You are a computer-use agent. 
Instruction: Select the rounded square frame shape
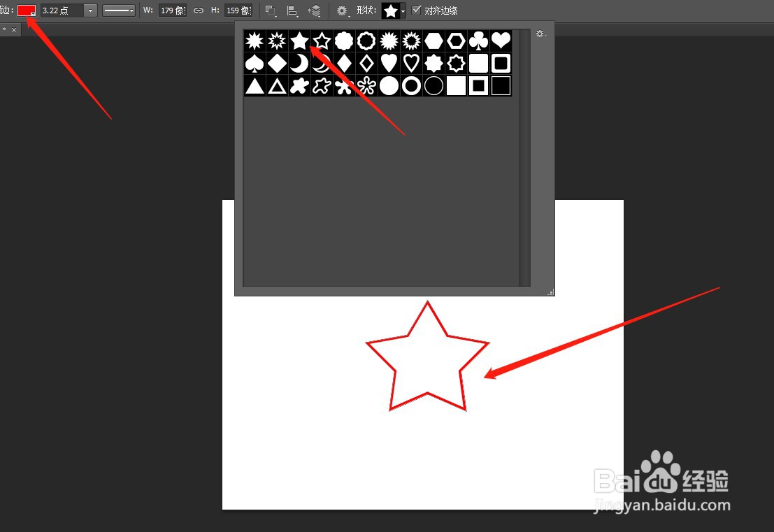point(501,63)
